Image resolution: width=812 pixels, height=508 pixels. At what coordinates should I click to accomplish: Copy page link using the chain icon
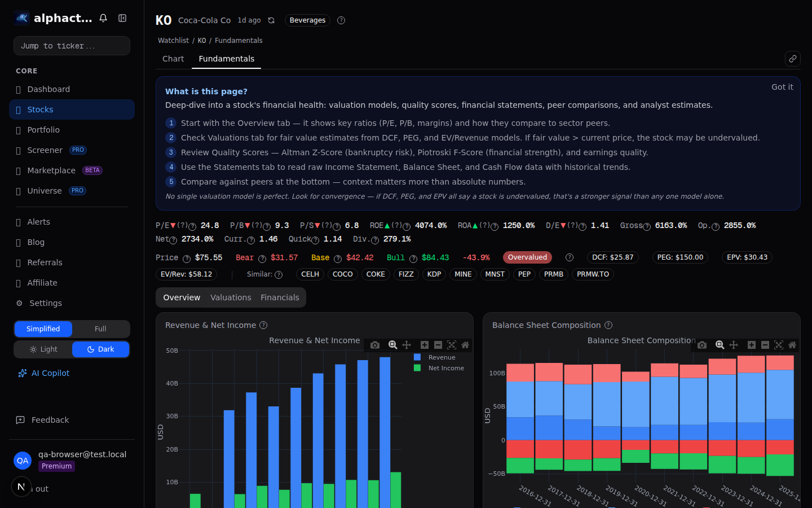(792, 58)
